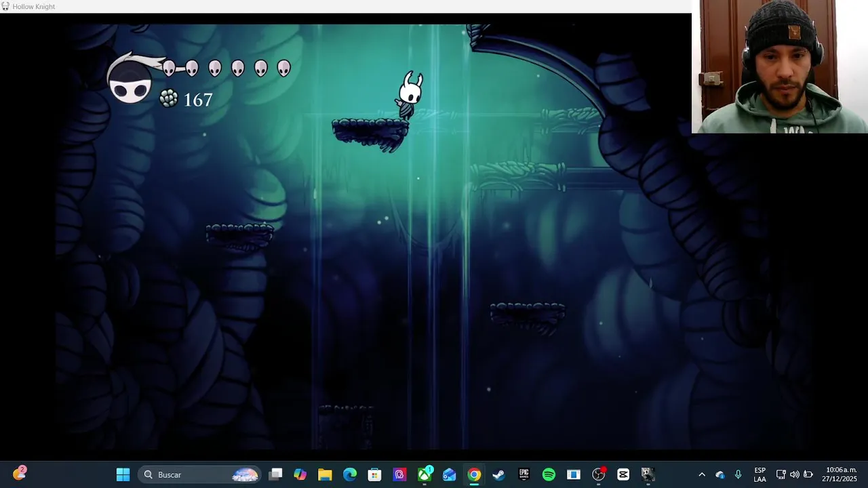The height and width of the screenshot is (488, 868).
Task: Click the Buscar search box in taskbar
Action: click(200, 474)
